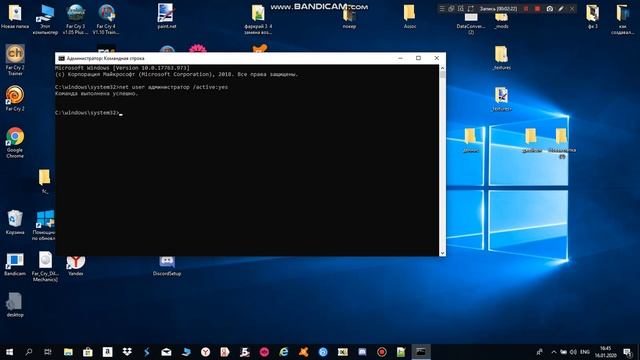Open the Action Center notifications
Image resolution: width=640 pixels, height=360 pixels.
[x=627, y=352]
